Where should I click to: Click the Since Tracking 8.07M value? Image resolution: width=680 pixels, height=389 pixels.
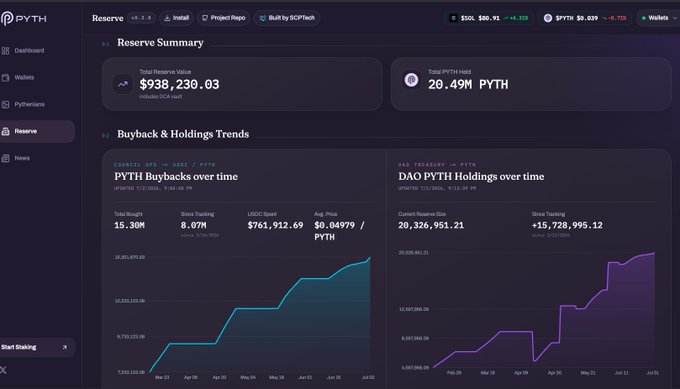click(x=193, y=225)
